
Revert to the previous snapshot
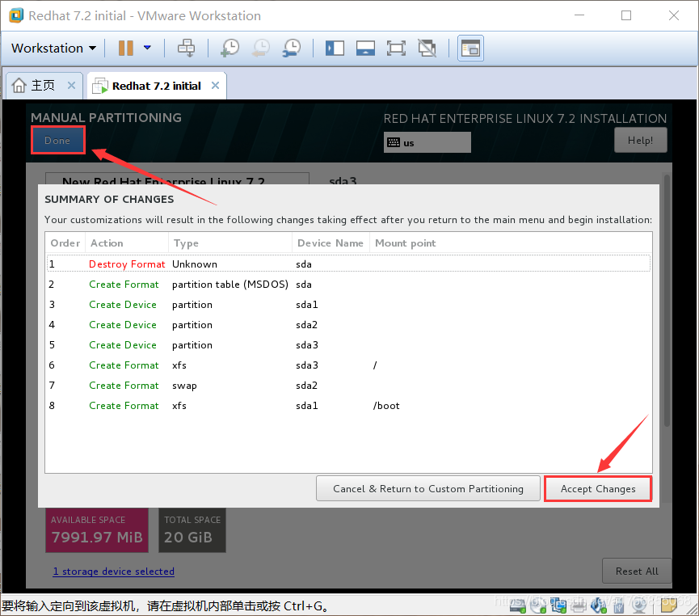click(x=261, y=48)
